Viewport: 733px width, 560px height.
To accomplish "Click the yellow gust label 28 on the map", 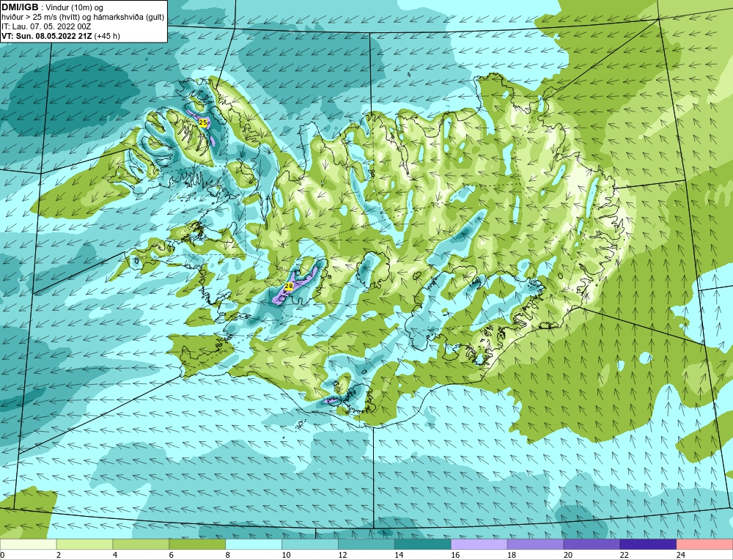I will point(288,286).
